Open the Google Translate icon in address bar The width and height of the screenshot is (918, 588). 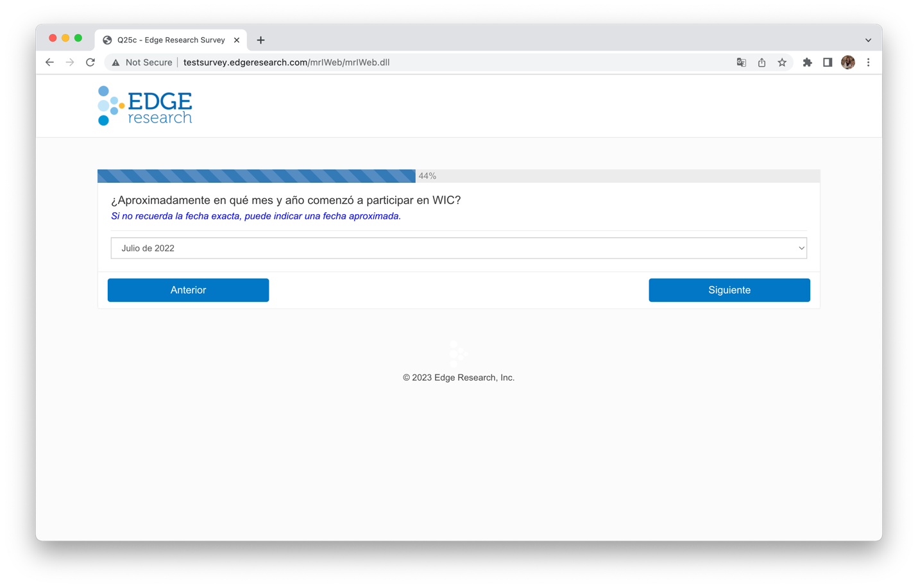click(x=741, y=62)
